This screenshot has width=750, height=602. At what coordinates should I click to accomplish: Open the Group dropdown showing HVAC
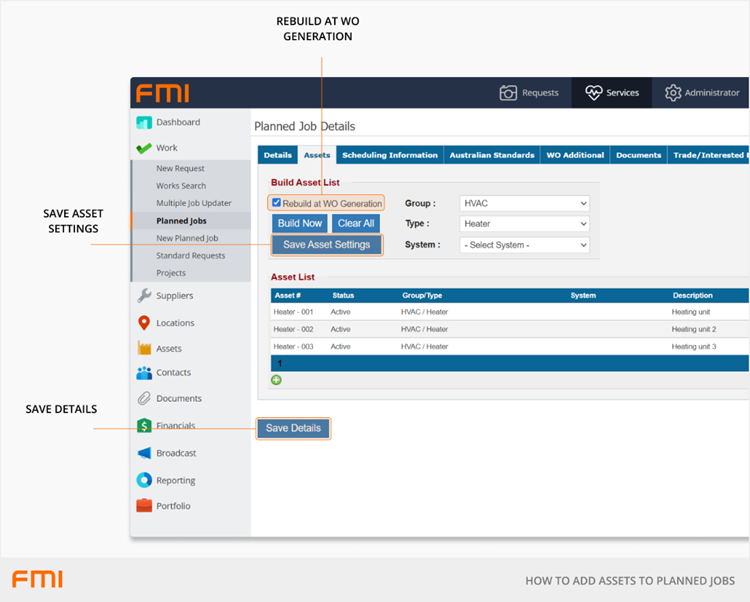click(x=524, y=203)
